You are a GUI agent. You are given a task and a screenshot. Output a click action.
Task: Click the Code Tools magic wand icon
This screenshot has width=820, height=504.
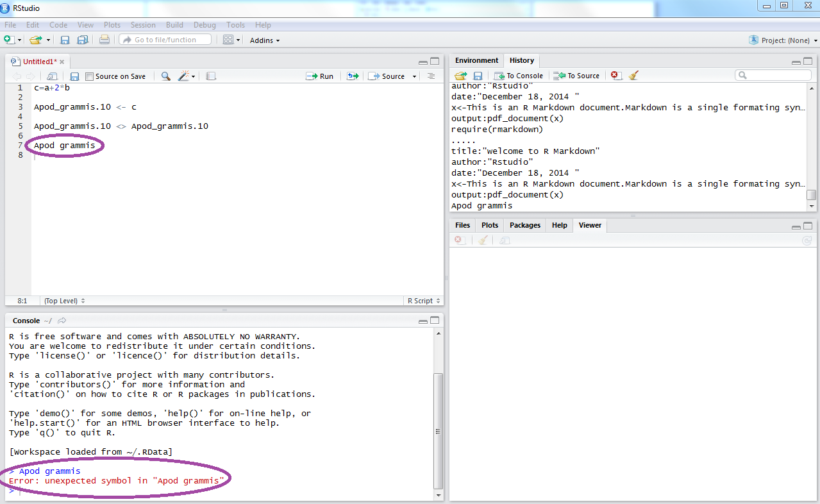183,76
